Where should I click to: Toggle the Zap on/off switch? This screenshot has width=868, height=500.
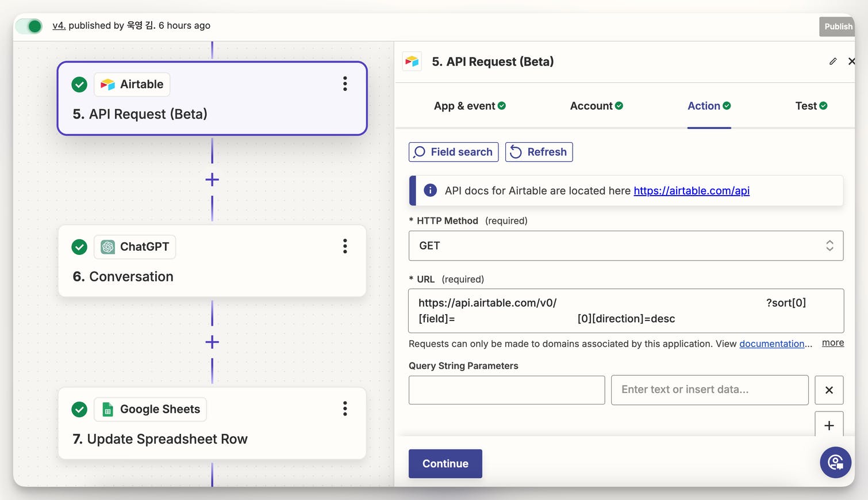point(29,26)
